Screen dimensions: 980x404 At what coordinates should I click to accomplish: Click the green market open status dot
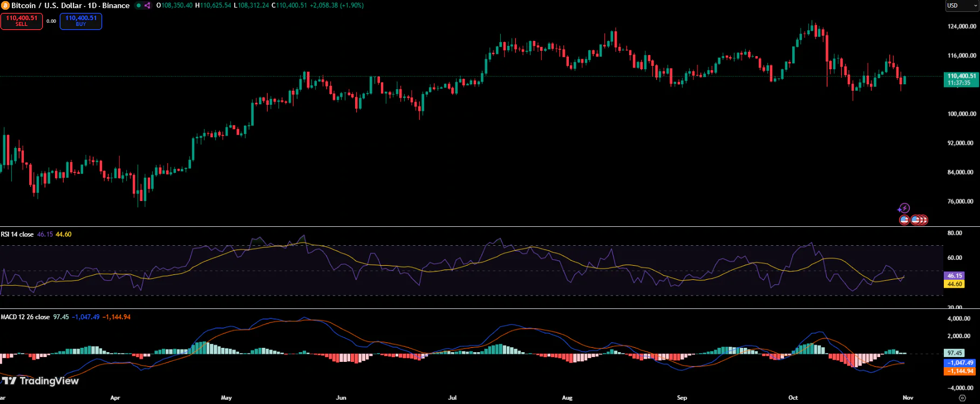click(x=139, y=5)
